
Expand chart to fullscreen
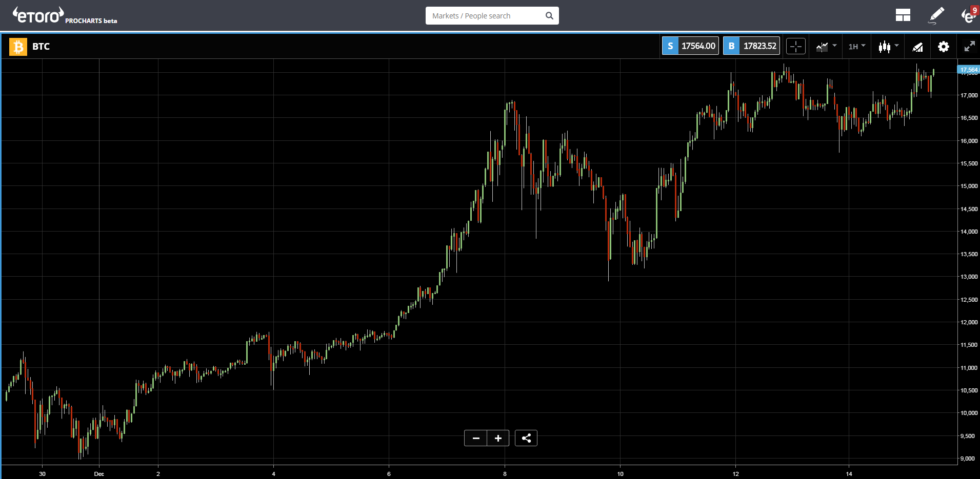(x=969, y=47)
